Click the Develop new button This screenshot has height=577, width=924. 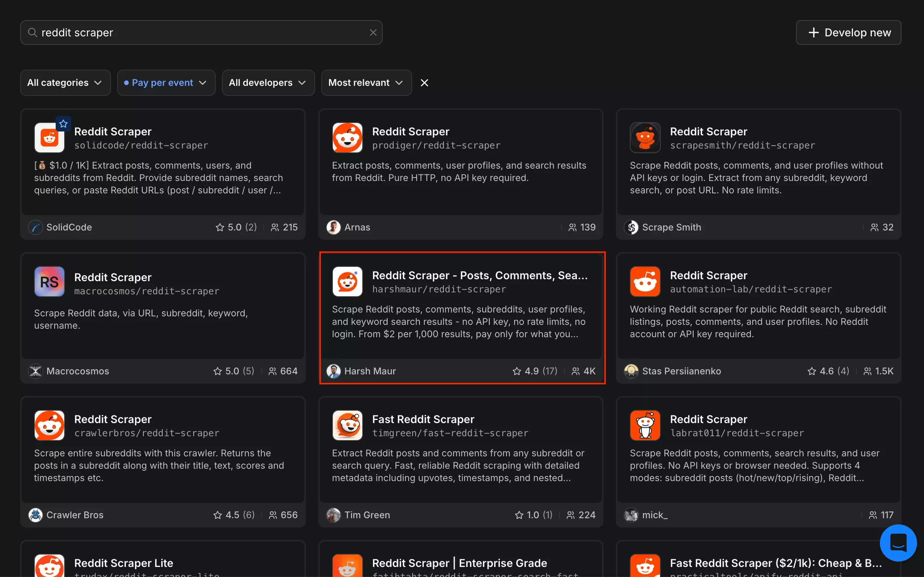point(849,32)
